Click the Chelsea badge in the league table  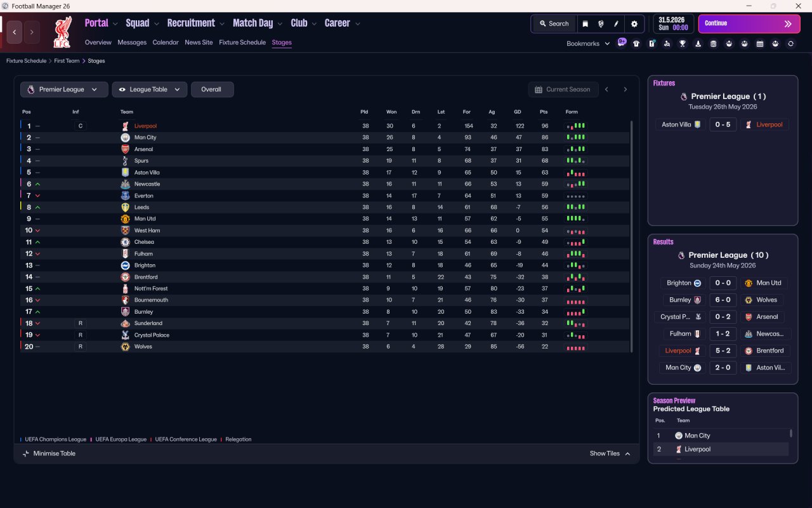pyautogui.click(x=126, y=242)
